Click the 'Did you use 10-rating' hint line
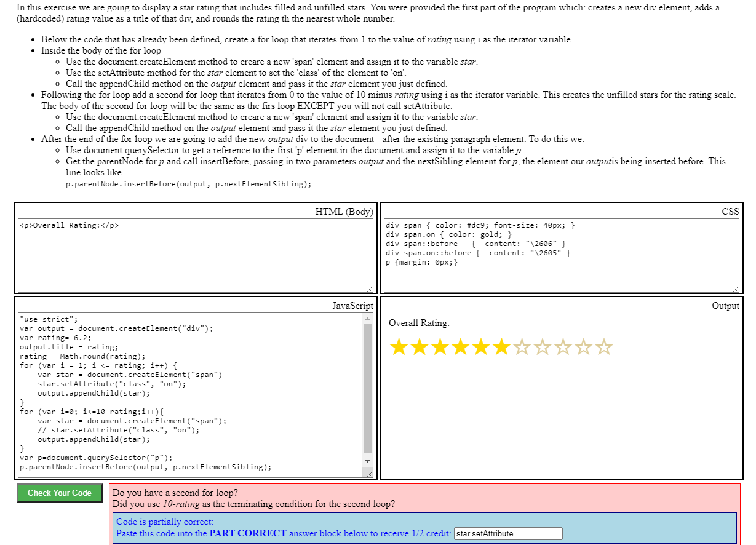 tap(254, 504)
